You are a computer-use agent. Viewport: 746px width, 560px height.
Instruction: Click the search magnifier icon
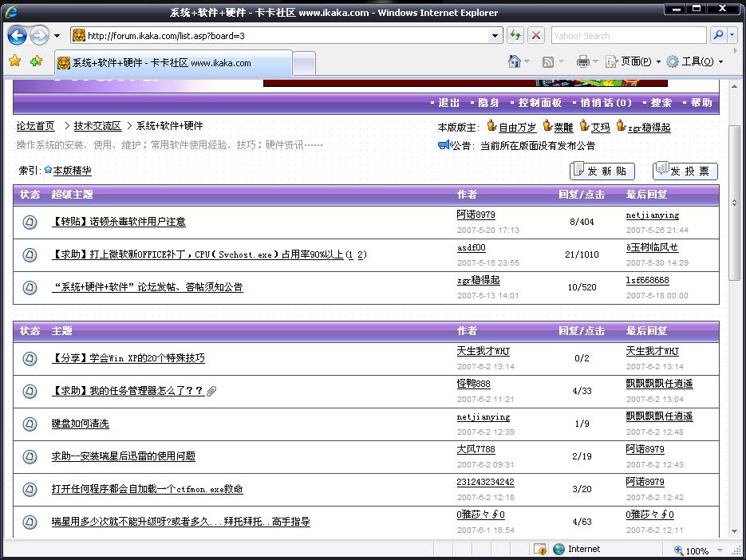pos(718,36)
